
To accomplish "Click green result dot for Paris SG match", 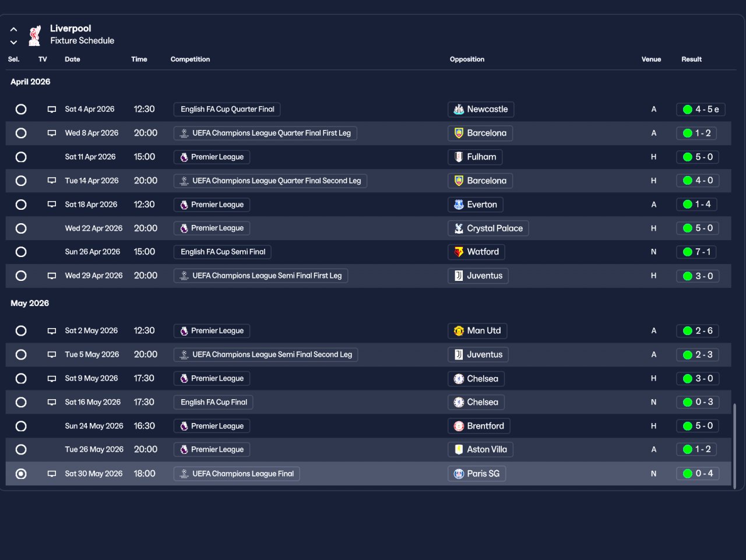I will pos(688,474).
